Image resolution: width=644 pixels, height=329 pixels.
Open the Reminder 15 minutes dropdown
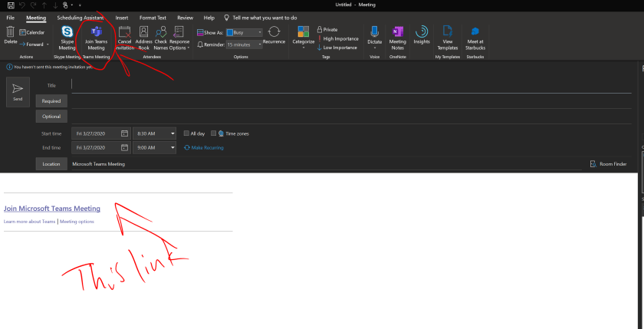pyautogui.click(x=261, y=44)
